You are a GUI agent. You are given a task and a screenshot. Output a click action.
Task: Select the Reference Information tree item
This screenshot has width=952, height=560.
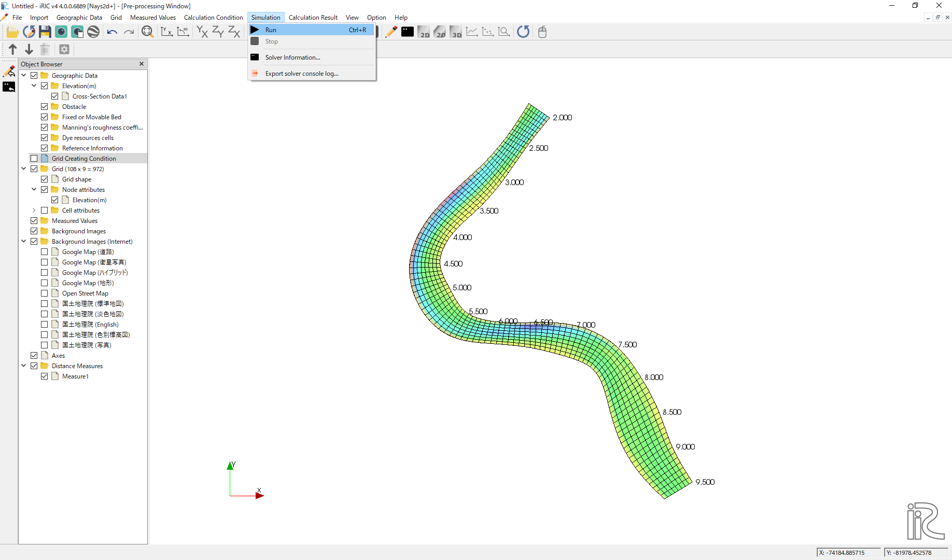click(x=92, y=148)
